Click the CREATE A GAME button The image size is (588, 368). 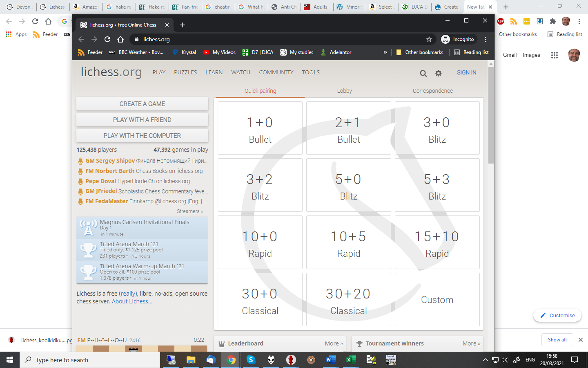tap(142, 104)
